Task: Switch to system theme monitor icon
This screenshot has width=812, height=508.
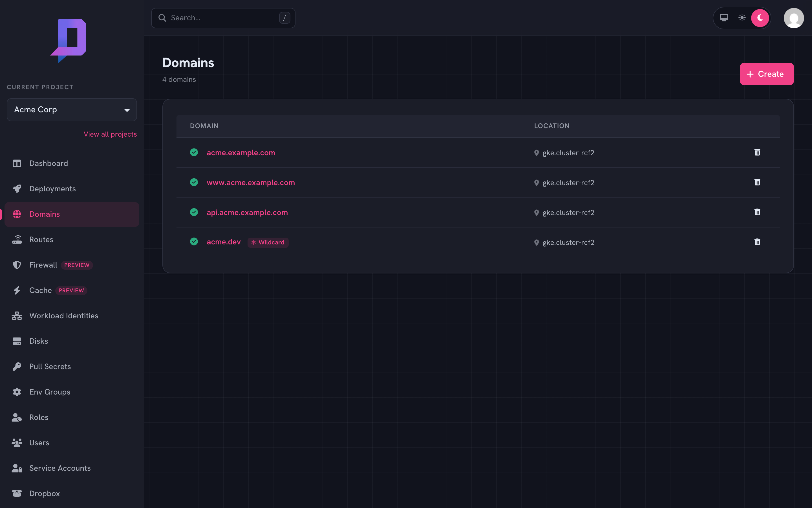Action: click(x=724, y=18)
